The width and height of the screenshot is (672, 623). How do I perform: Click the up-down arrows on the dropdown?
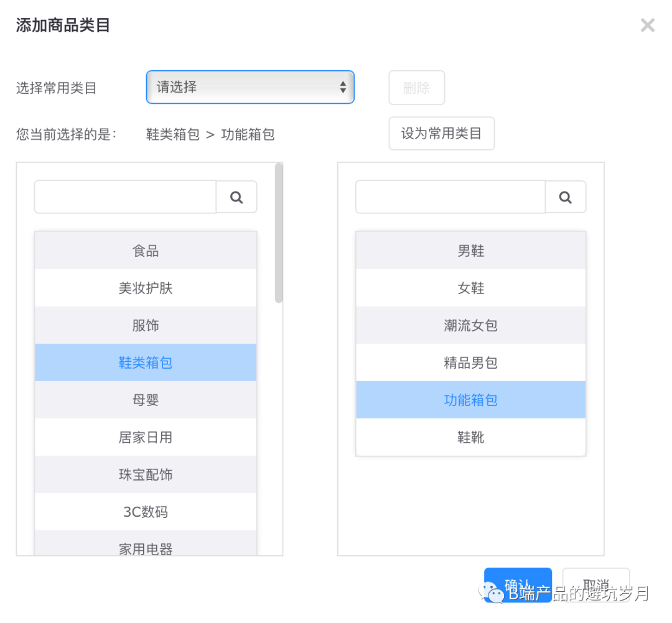click(344, 87)
